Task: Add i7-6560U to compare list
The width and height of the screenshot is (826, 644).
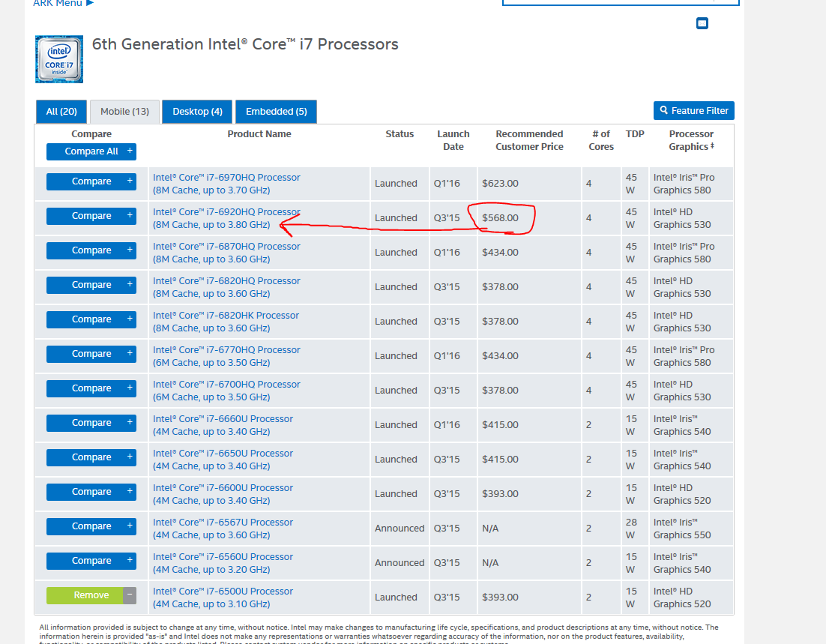Action: (x=91, y=562)
